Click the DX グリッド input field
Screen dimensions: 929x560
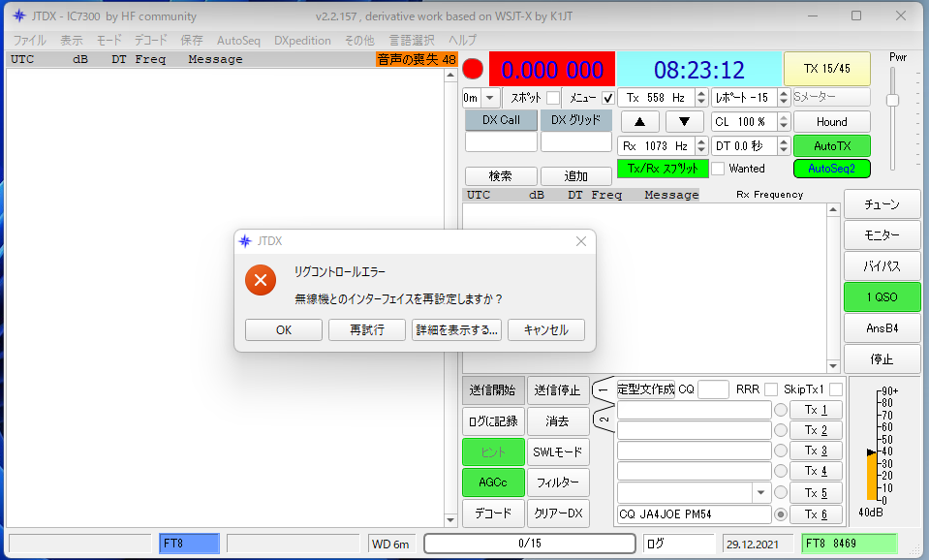point(575,141)
